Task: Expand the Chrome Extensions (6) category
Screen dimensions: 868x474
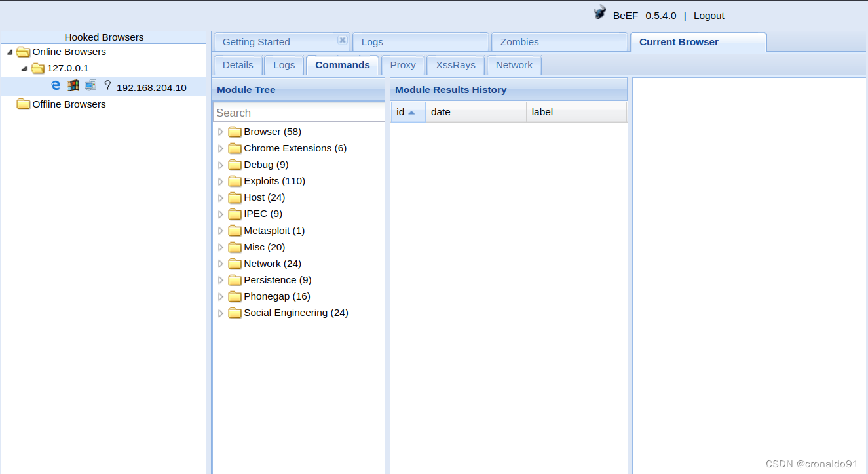Action: 221,148
